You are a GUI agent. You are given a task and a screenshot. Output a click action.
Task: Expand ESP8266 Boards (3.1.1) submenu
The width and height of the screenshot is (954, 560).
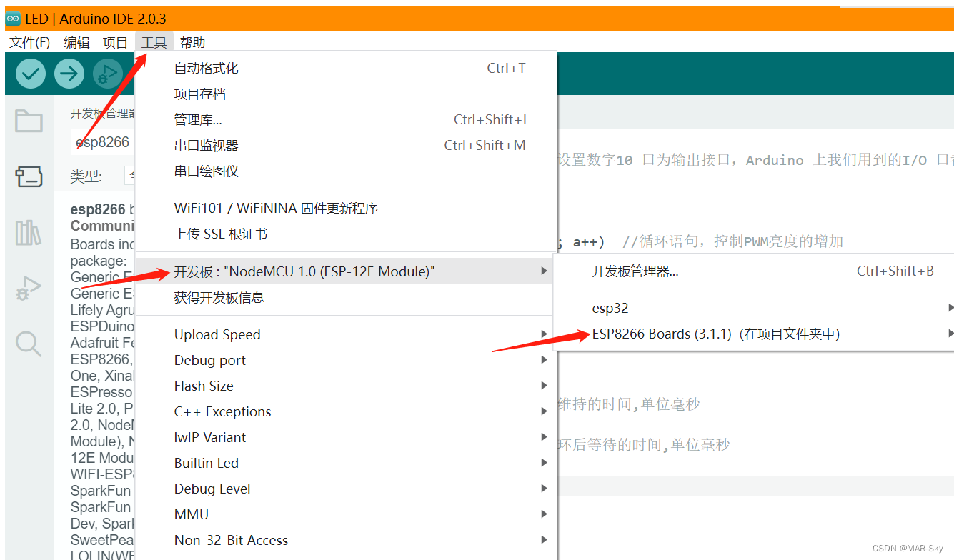coord(754,334)
